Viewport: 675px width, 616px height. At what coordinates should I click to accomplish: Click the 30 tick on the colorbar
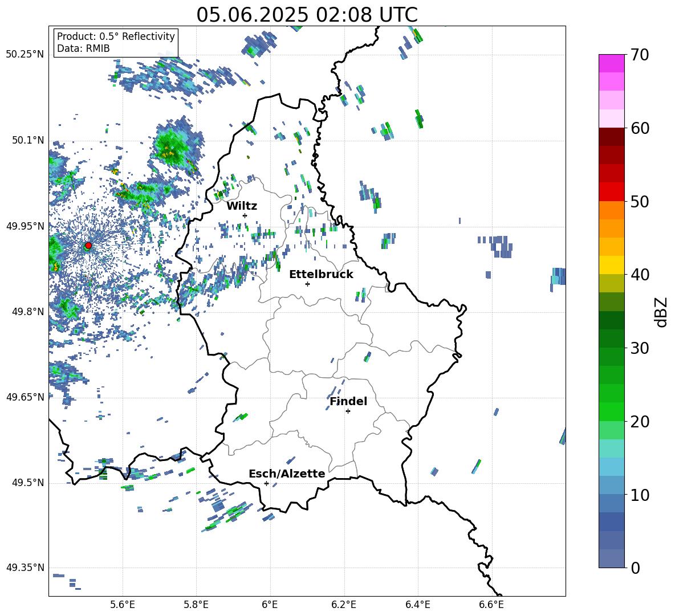(x=640, y=348)
